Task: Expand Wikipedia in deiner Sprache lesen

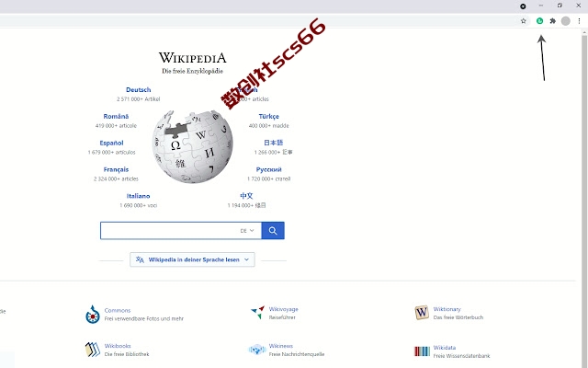Action: click(x=192, y=259)
